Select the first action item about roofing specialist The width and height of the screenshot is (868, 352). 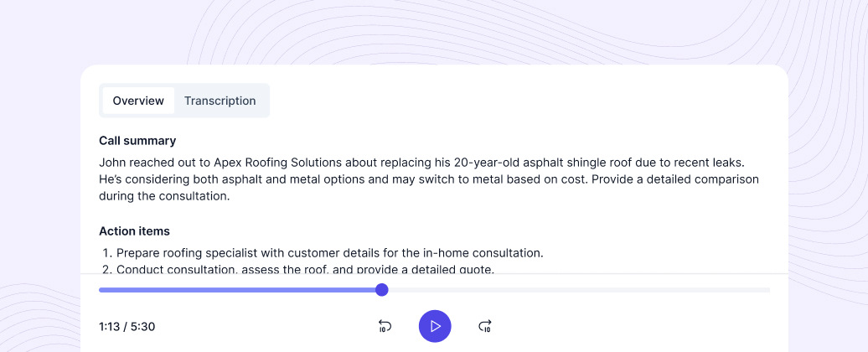pos(330,252)
